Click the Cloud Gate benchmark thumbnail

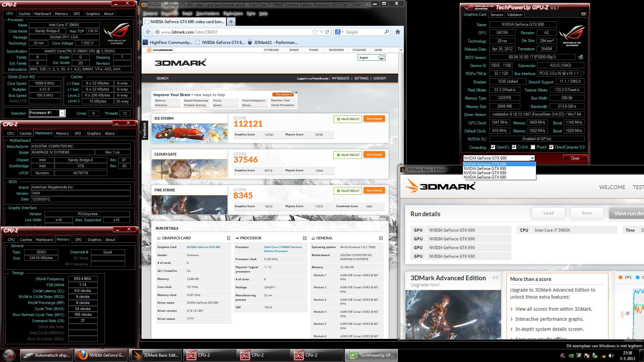click(189, 169)
